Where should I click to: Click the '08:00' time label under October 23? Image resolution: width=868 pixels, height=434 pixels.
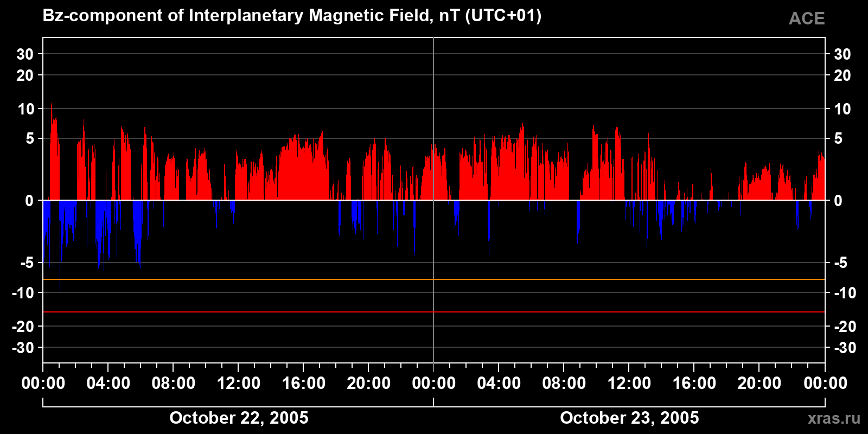pyautogui.click(x=564, y=383)
